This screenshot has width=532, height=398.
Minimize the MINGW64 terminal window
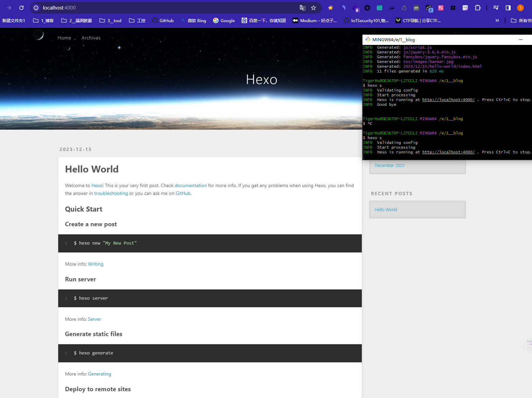pyautogui.click(x=520, y=39)
